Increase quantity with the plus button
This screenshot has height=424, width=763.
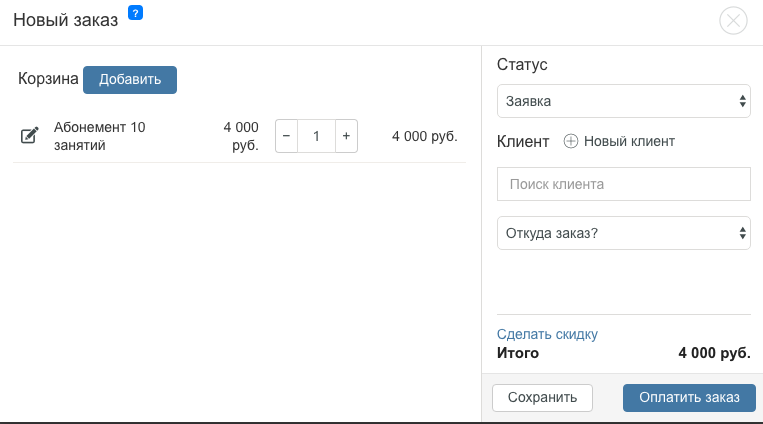tap(346, 136)
